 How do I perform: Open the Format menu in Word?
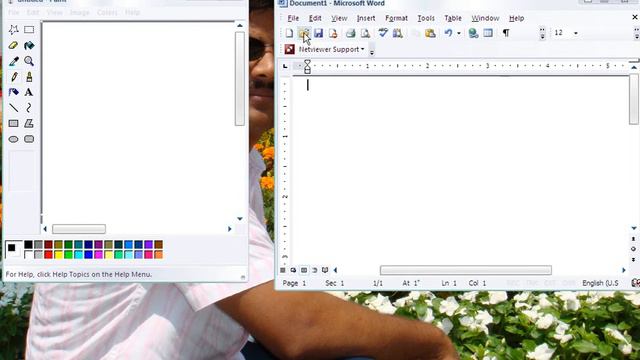click(x=396, y=18)
